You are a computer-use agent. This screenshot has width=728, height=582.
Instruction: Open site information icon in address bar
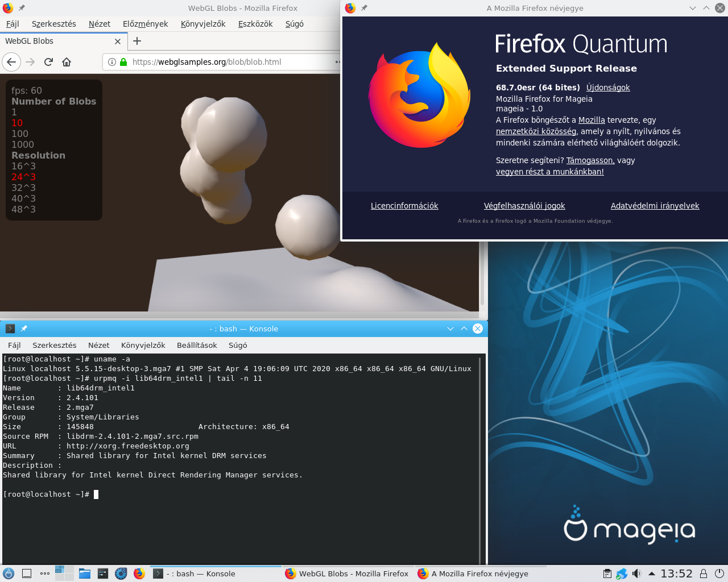112,62
